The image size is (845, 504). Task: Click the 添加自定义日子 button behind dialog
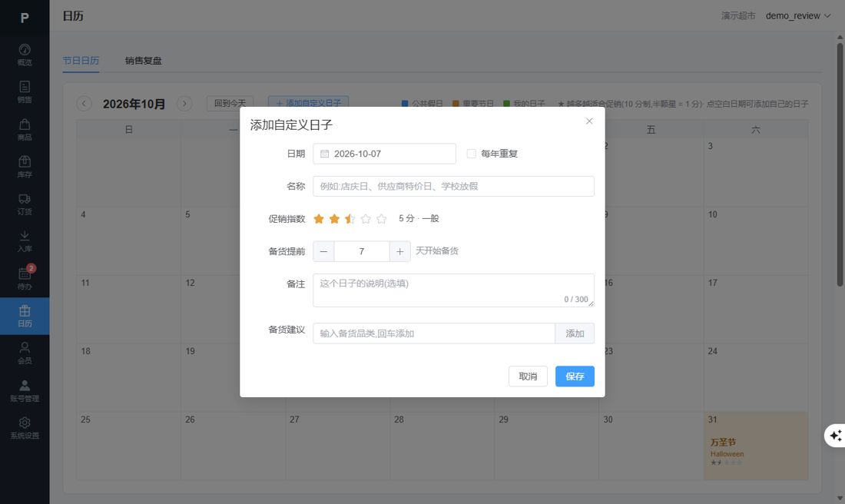(308, 102)
